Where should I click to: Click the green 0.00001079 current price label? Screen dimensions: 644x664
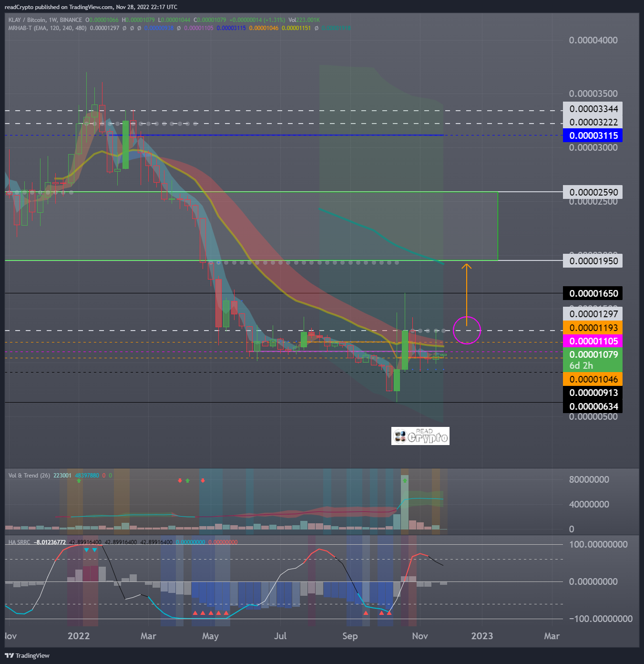pos(593,354)
